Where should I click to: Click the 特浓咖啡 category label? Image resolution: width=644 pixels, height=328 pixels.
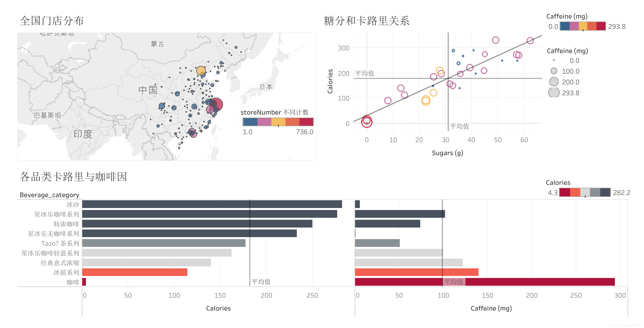(x=66, y=224)
